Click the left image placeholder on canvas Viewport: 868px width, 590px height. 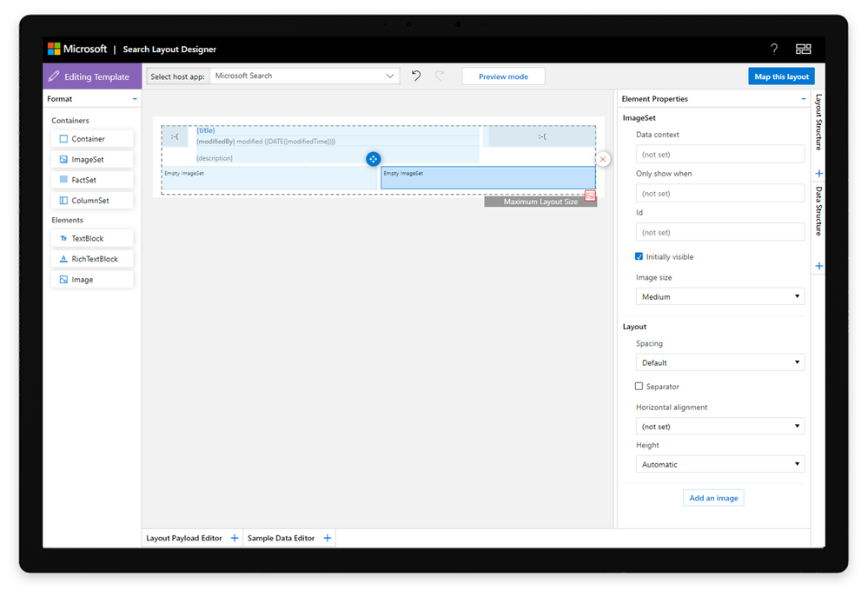pyautogui.click(x=175, y=136)
